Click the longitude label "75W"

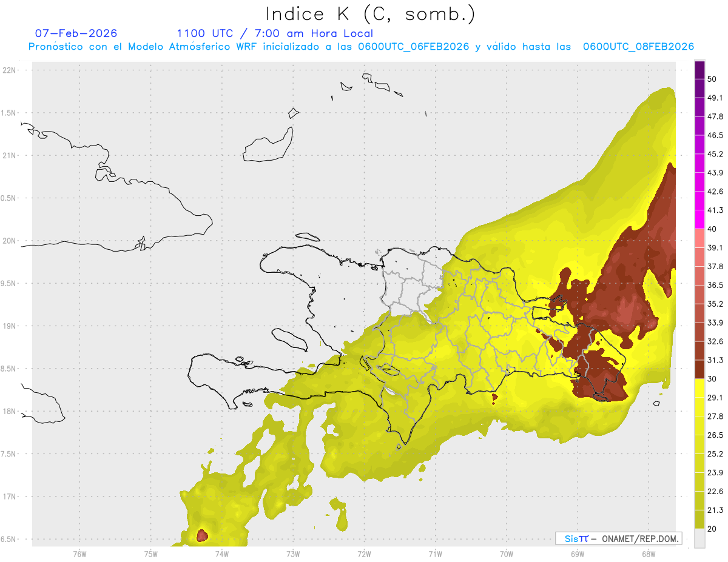tap(150, 554)
